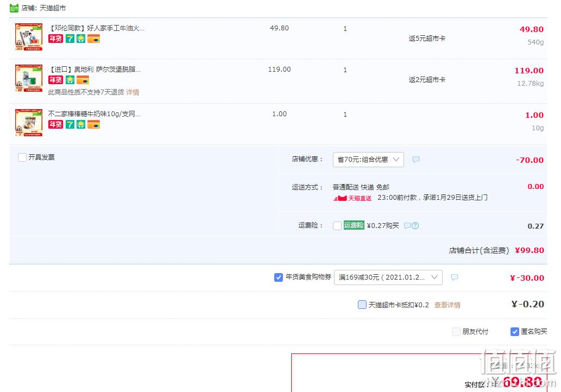
Task: Click green shield icon on hotpot base item
Action: [81, 39]
